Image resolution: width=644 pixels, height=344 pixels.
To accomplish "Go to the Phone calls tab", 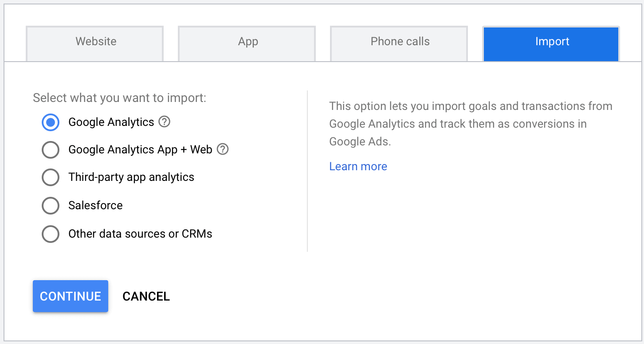I will [x=400, y=42].
